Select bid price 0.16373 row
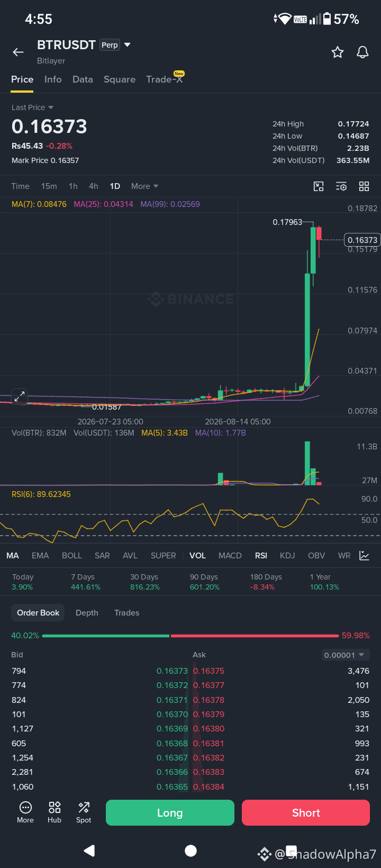The image size is (381, 868). click(100, 671)
